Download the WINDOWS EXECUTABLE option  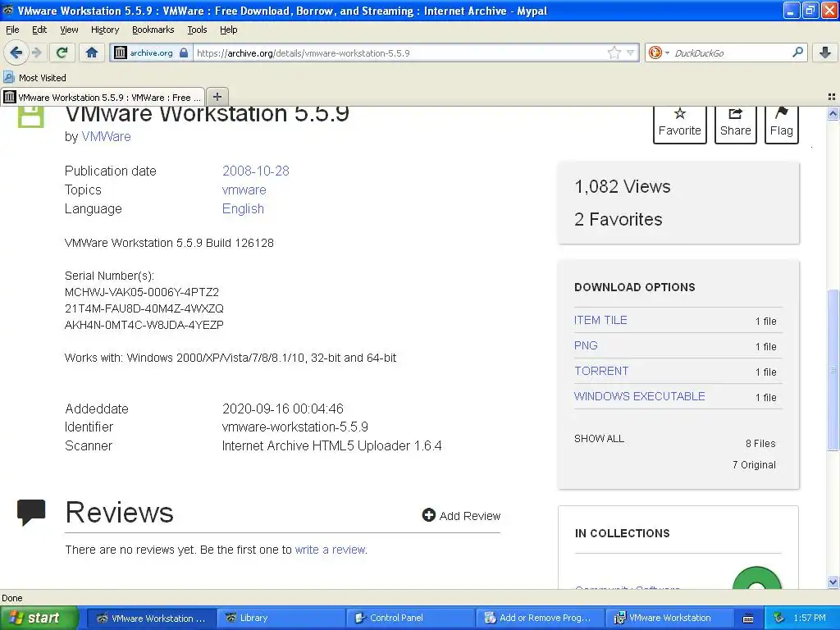click(x=639, y=396)
